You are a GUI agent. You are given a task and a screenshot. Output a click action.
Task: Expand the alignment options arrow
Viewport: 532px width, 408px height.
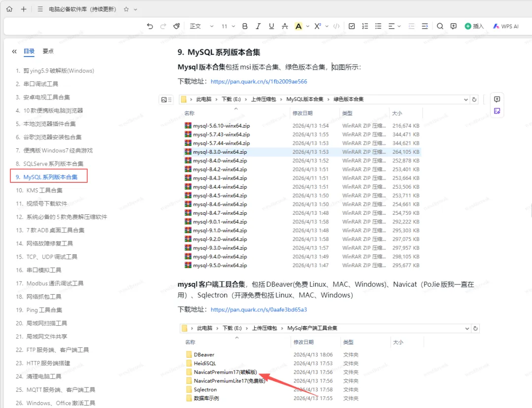click(x=399, y=26)
